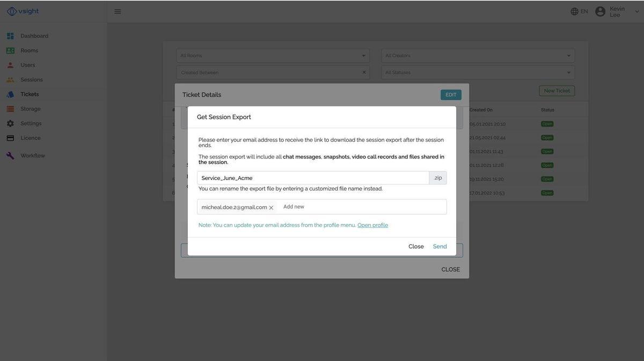The width and height of the screenshot is (644, 361).
Task: Click the Licence card icon
Action: (10, 138)
